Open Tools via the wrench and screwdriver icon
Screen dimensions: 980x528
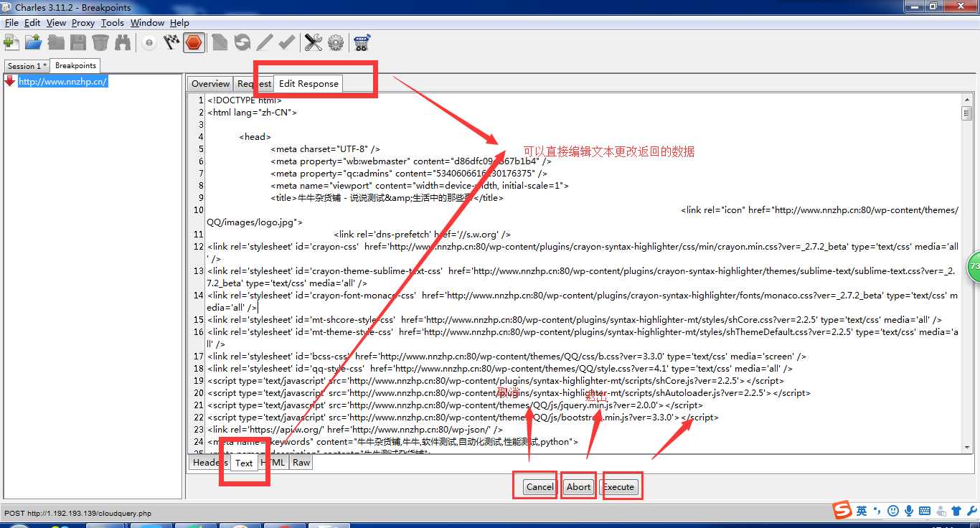[314, 42]
